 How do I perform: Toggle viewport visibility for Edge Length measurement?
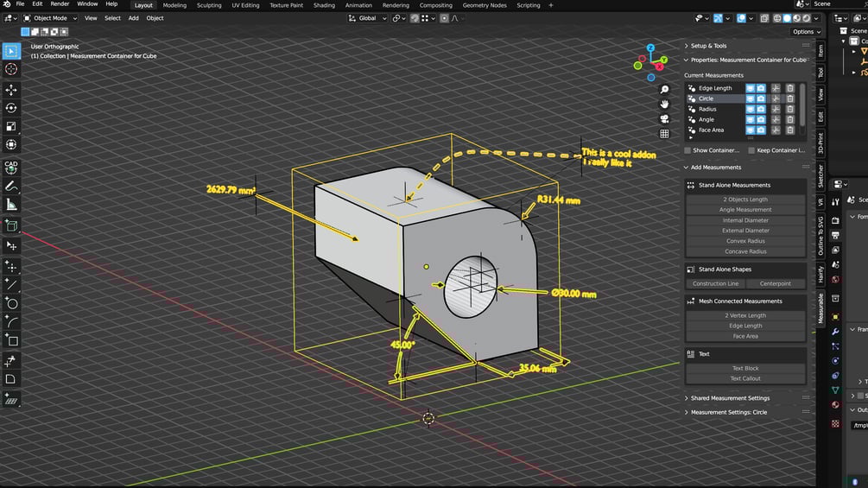pos(750,88)
